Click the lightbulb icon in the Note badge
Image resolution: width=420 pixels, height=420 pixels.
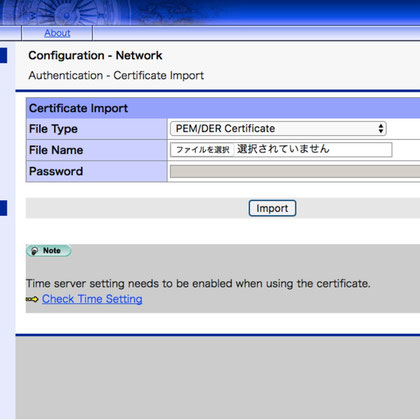pos(34,251)
